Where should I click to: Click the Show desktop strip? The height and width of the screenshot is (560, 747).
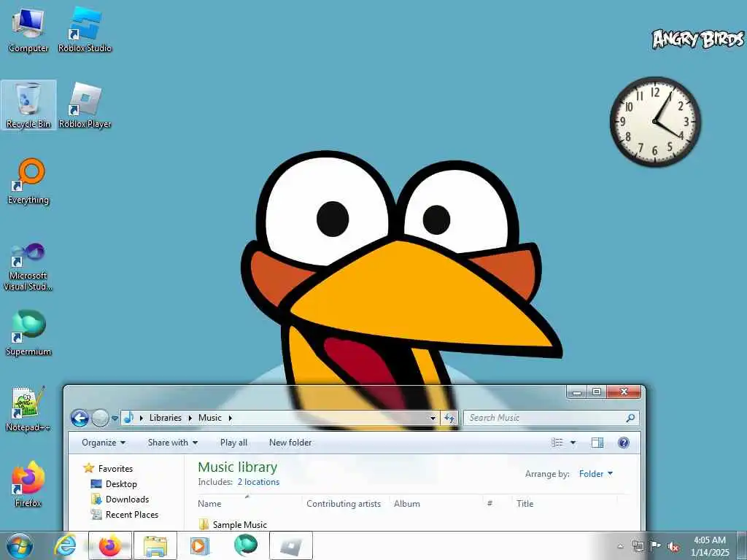click(x=742, y=545)
